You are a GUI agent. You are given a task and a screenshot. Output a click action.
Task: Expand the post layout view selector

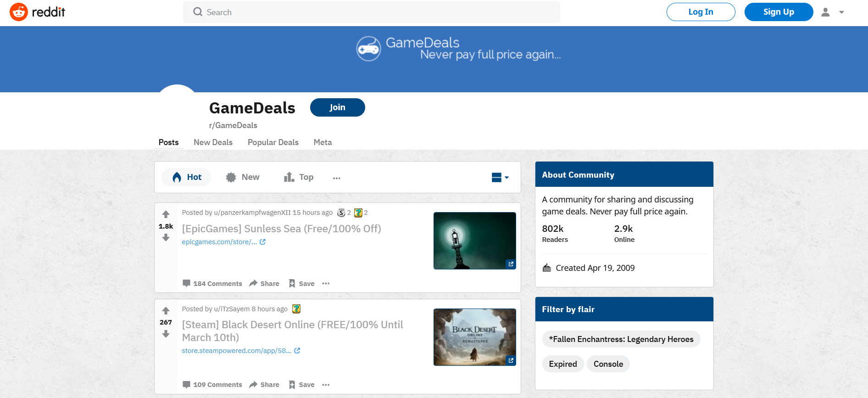click(x=500, y=178)
